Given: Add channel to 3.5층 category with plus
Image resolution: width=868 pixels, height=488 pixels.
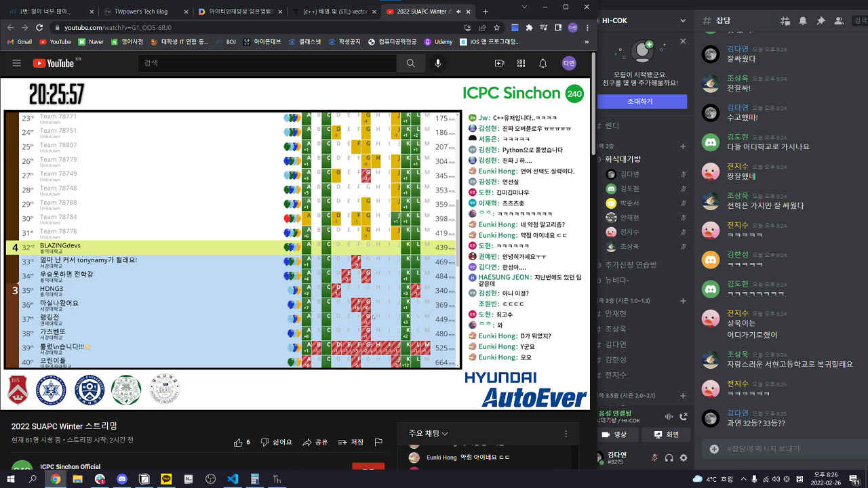Looking at the screenshot, I should click(x=684, y=395).
